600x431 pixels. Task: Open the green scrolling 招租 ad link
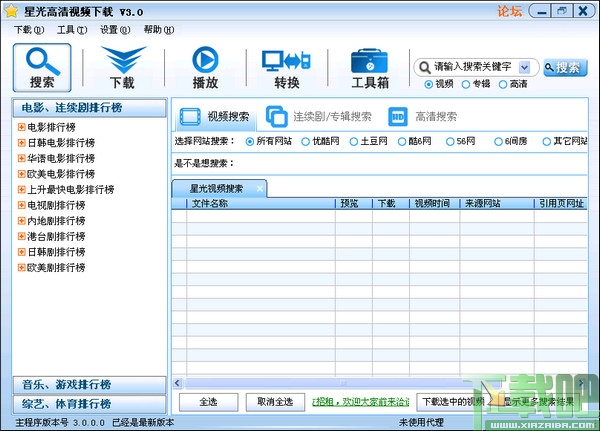[360, 402]
